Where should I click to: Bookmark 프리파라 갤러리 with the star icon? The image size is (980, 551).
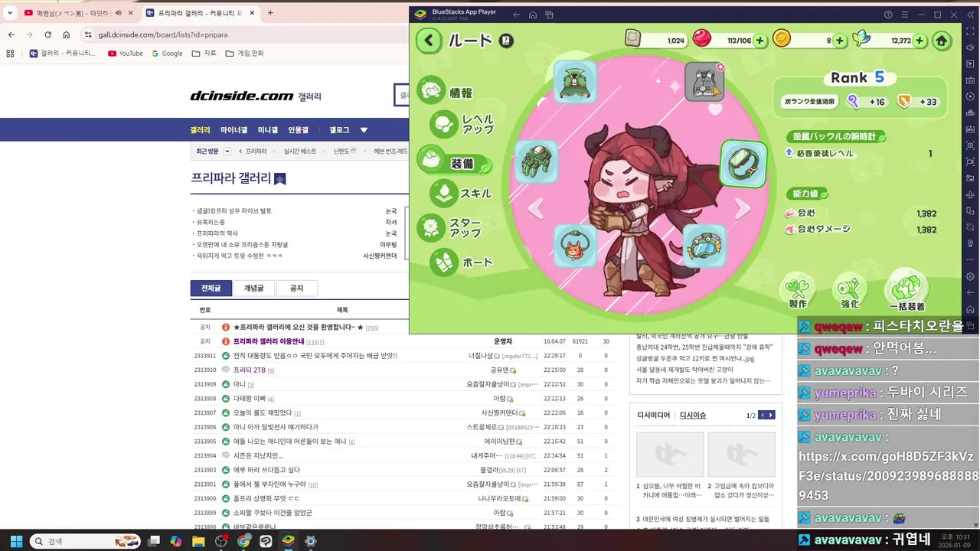(x=280, y=179)
